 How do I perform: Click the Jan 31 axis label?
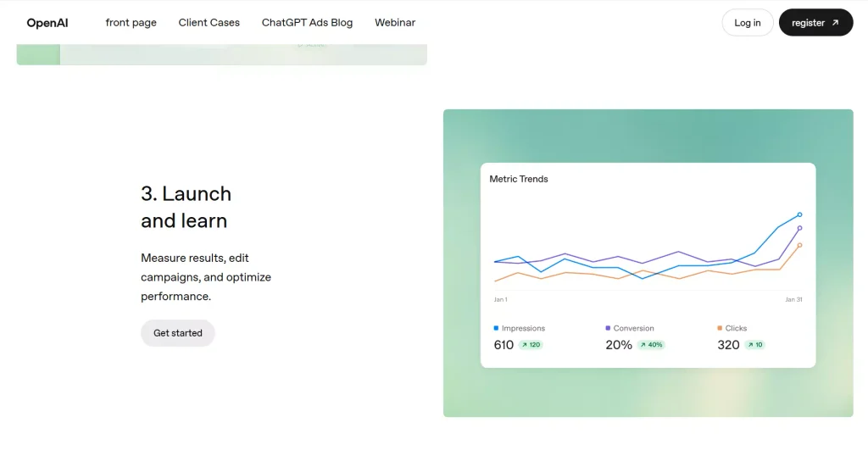click(793, 299)
